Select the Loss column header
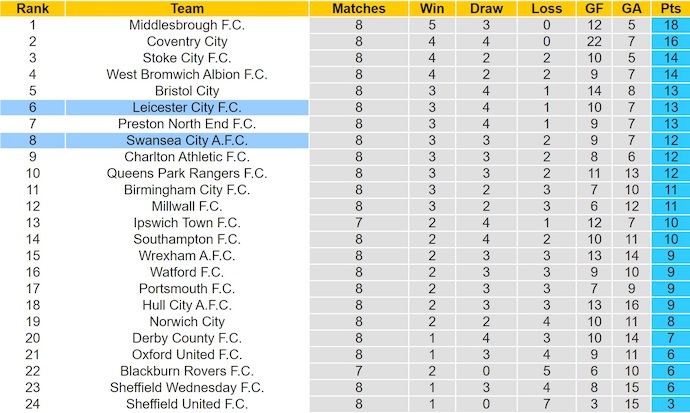This screenshot has height=413, width=690. coord(547,8)
